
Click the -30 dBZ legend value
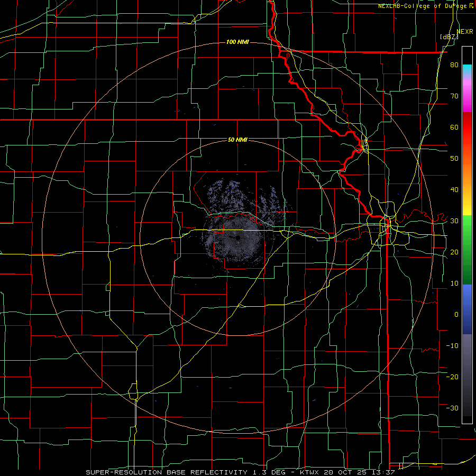pyautogui.click(x=452, y=408)
